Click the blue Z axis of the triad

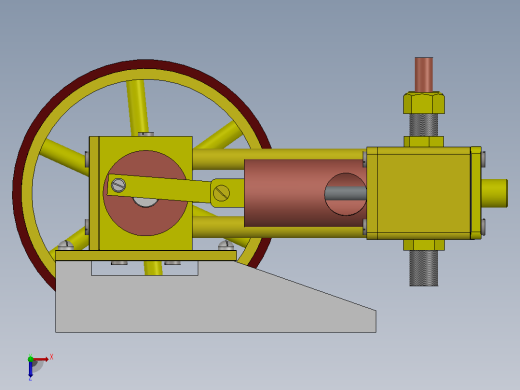point(30,369)
